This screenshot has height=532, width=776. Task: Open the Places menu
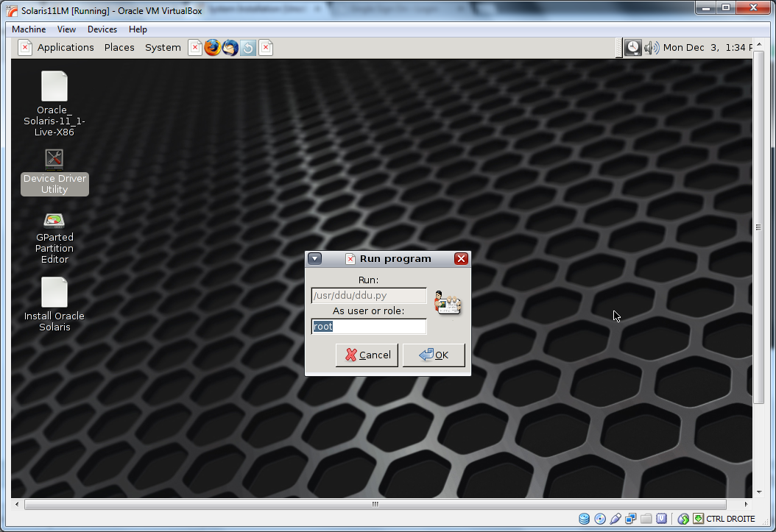point(119,48)
